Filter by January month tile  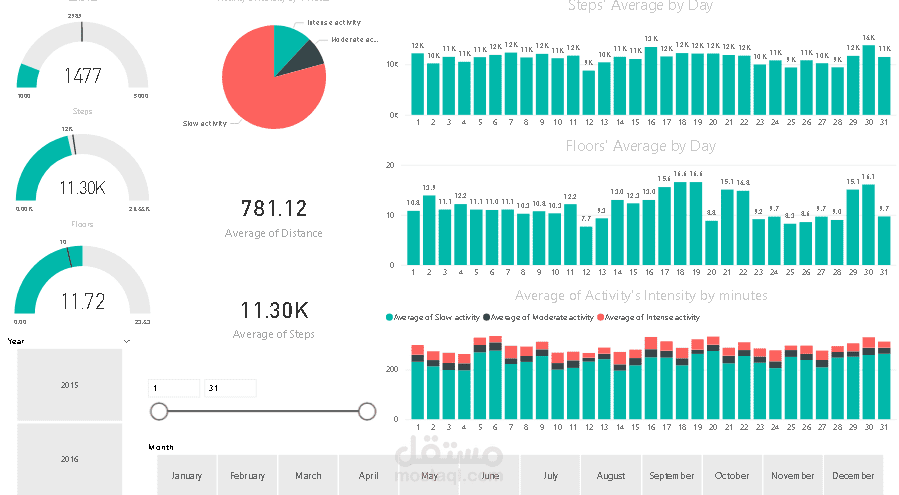click(187, 475)
